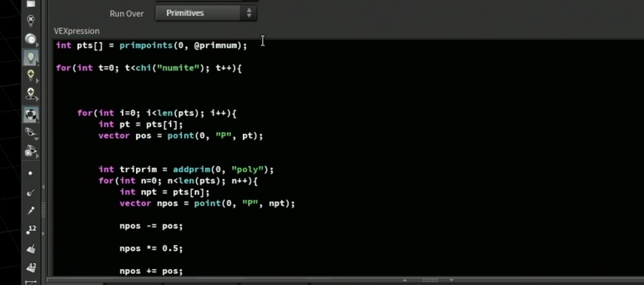Image resolution: width=644 pixels, height=285 pixels.
Task: Enable High Quality Lighting with Shadows
Action: [31, 94]
